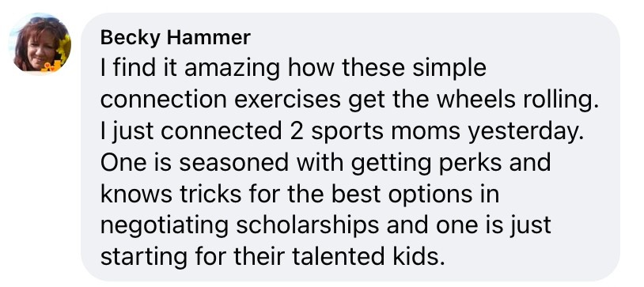This screenshot has height=287, width=644.
Task: Click the word "scholarships" in the comment
Action: (x=308, y=227)
